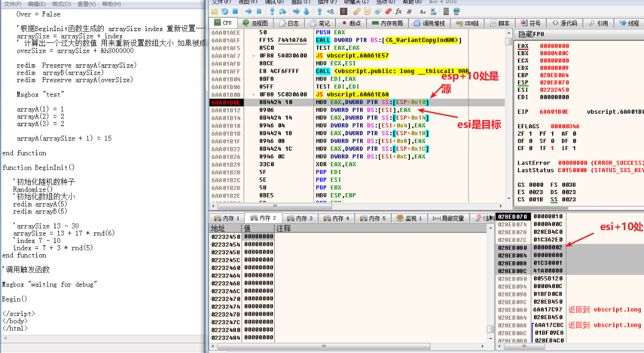
Task: Click the Pause execution icon
Action: pyautogui.click(x=259, y=11)
